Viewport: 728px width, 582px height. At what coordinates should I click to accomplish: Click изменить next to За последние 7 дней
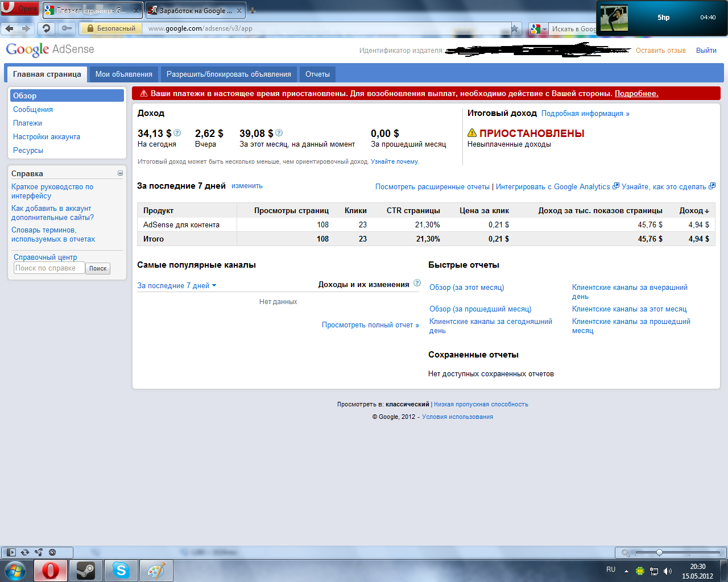(247, 186)
